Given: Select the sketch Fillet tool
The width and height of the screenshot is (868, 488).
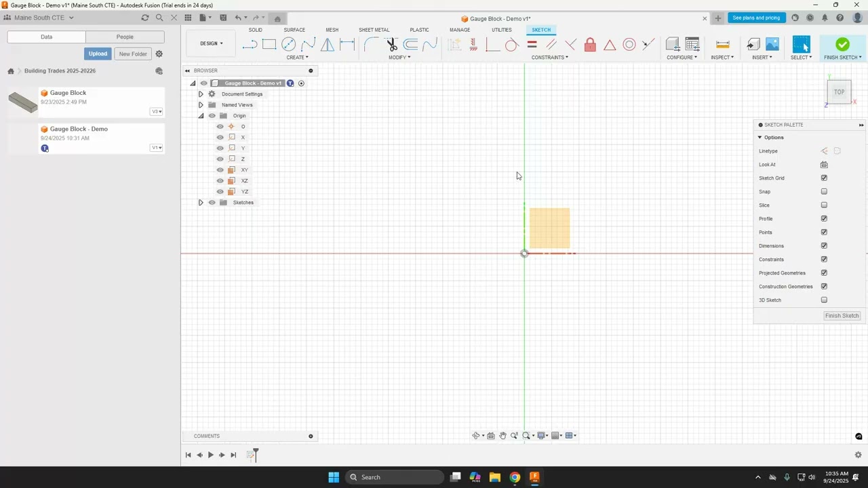Looking at the screenshot, I should (x=371, y=45).
